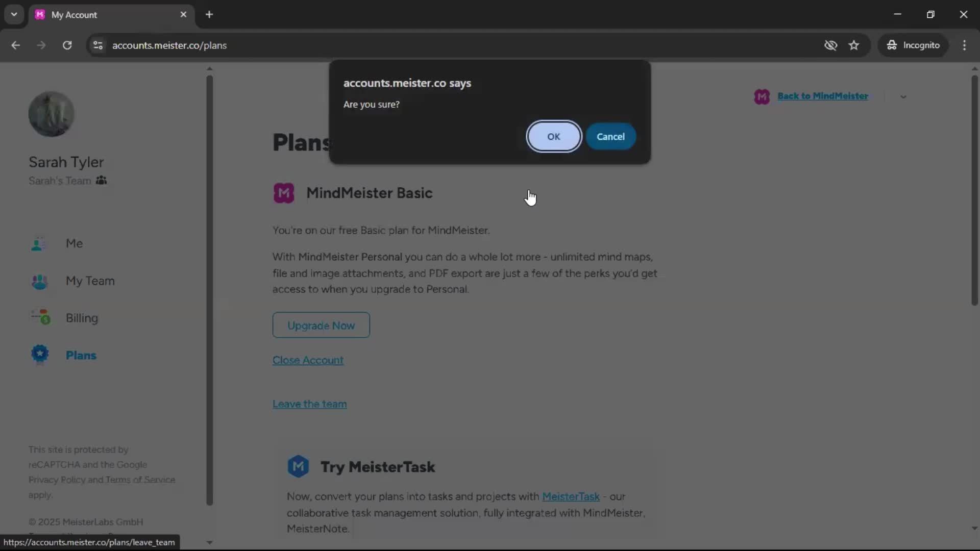Click the third-party cookies blocked eye icon
The image size is (980, 551).
(830, 45)
